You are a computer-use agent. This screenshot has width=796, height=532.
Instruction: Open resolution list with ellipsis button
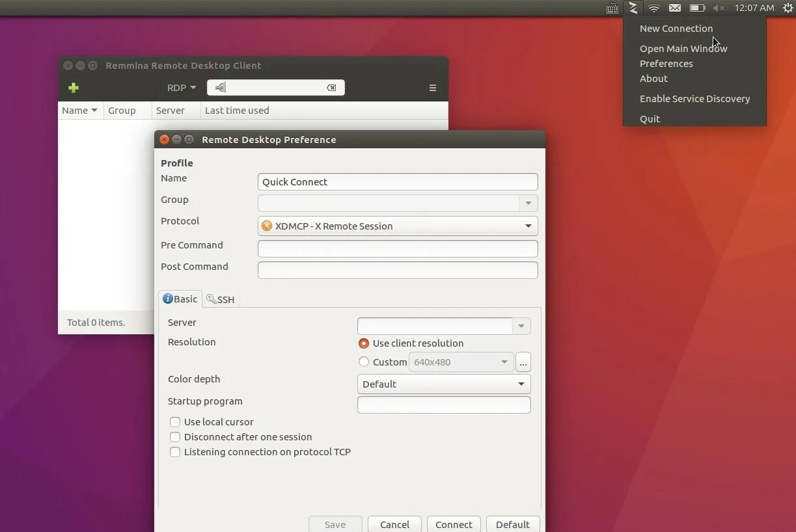pos(523,362)
